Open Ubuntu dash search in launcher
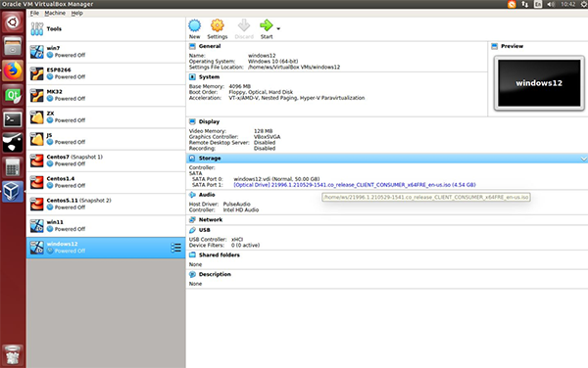The width and height of the screenshot is (588, 368). pyautogui.click(x=13, y=23)
